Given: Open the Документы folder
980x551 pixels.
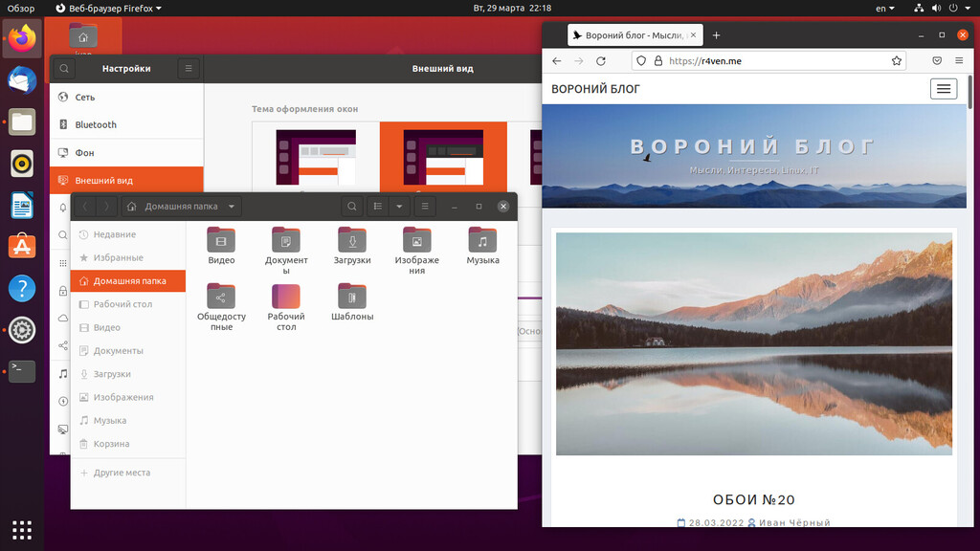Looking at the screenshot, I should coord(286,247).
